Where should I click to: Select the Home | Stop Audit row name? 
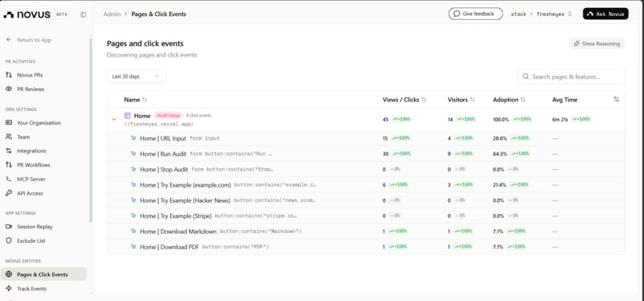(x=164, y=169)
